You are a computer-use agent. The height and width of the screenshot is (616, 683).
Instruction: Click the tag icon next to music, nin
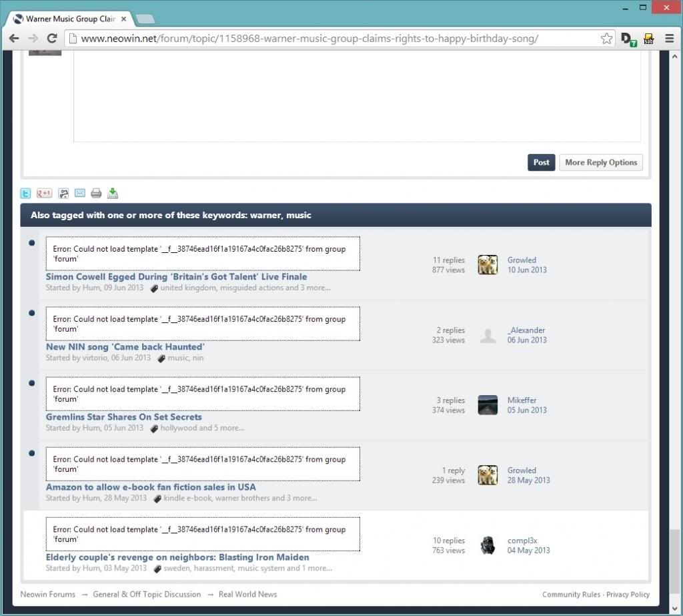(161, 358)
